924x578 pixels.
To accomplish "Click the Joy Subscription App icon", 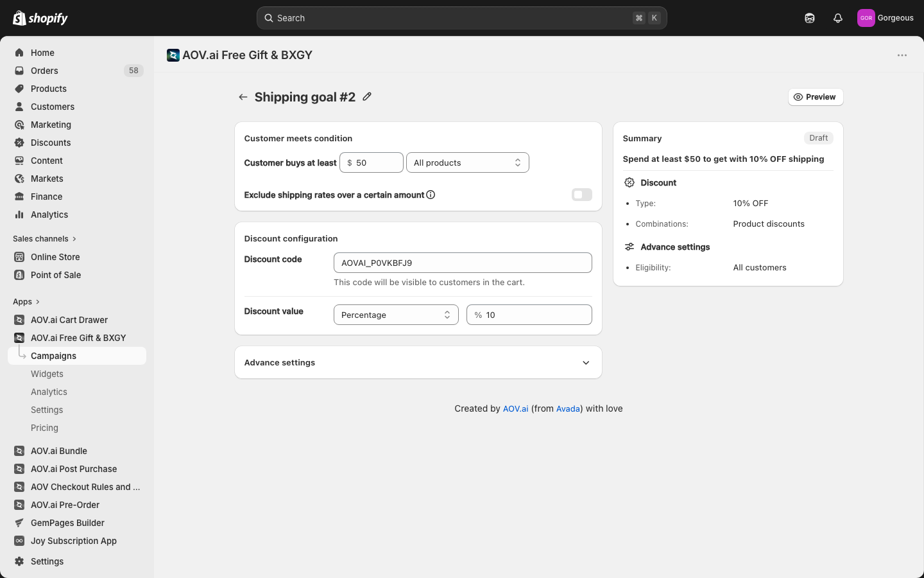I will pyautogui.click(x=19, y=541).
